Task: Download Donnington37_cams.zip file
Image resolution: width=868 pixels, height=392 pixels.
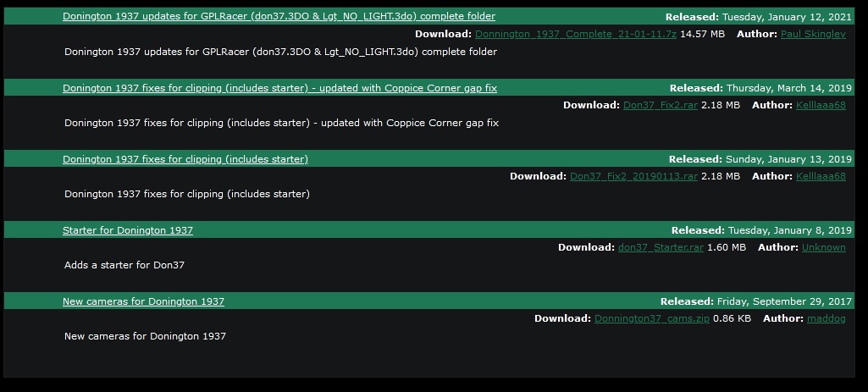Action: (652, 318)
